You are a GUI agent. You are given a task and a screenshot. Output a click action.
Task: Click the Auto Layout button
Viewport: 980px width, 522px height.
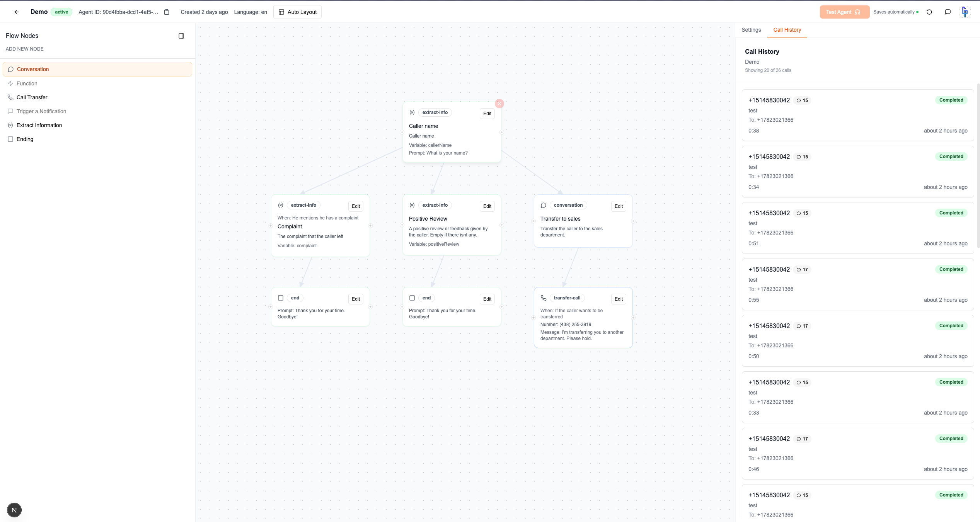(297, 12)
